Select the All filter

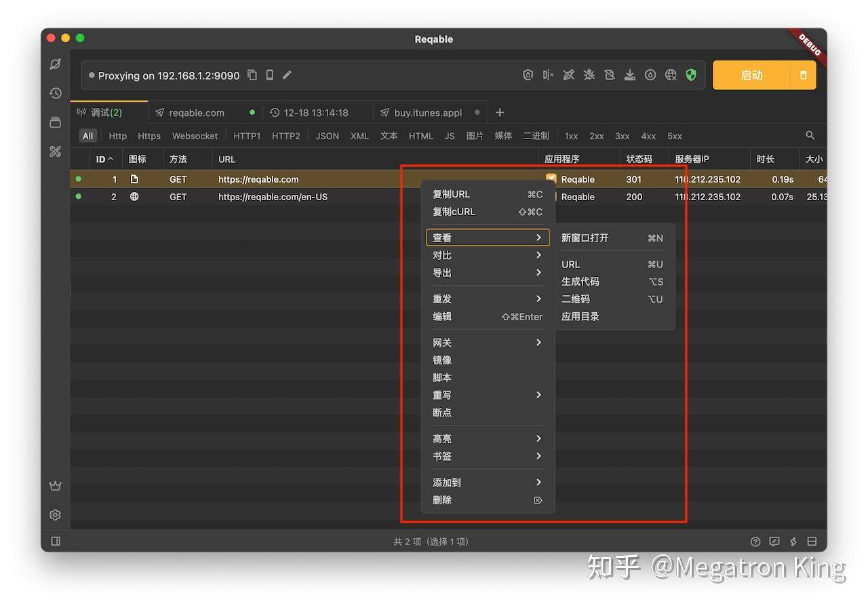88,136
